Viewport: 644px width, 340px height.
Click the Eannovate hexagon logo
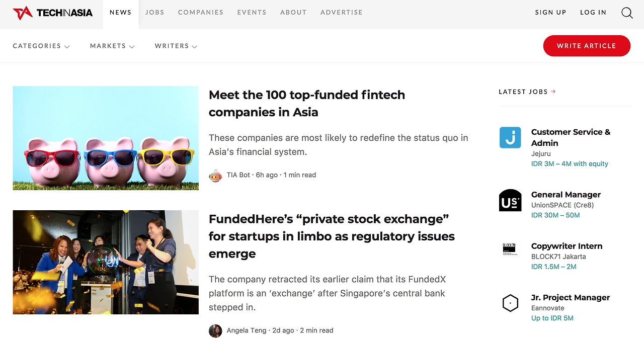pos(510,303)
